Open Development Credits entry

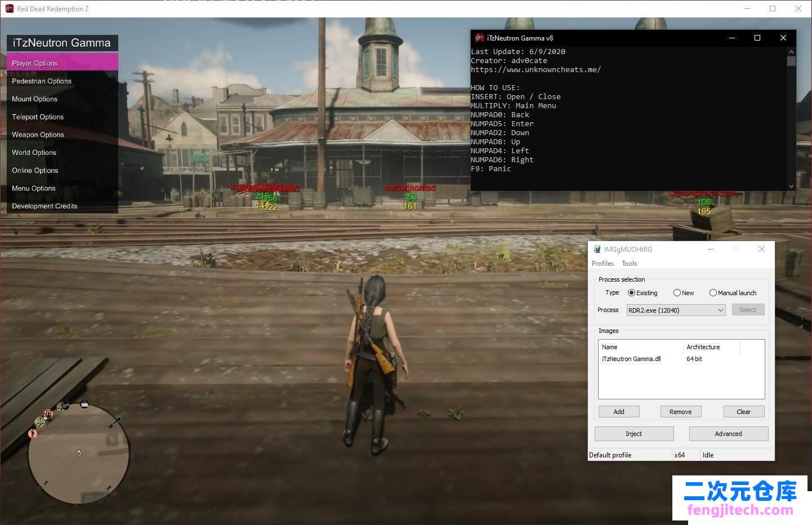click(63, 206)
